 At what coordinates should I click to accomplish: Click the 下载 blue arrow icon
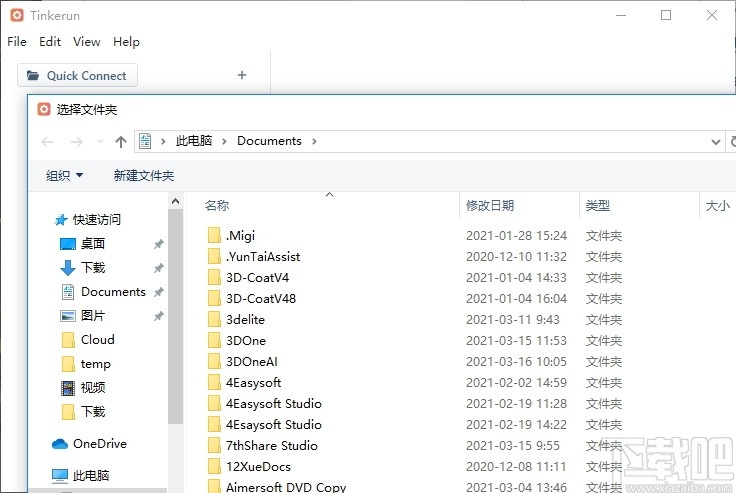68,268
